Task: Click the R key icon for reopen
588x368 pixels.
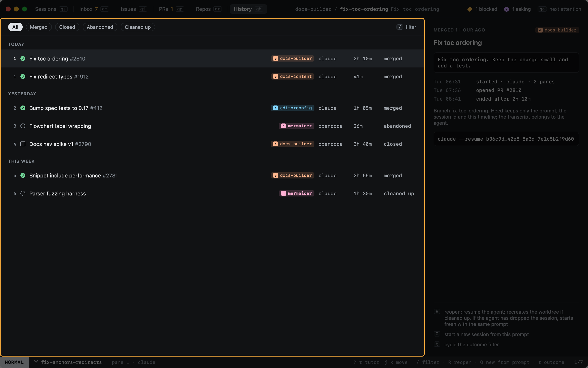Action: [x=437, y=311]
